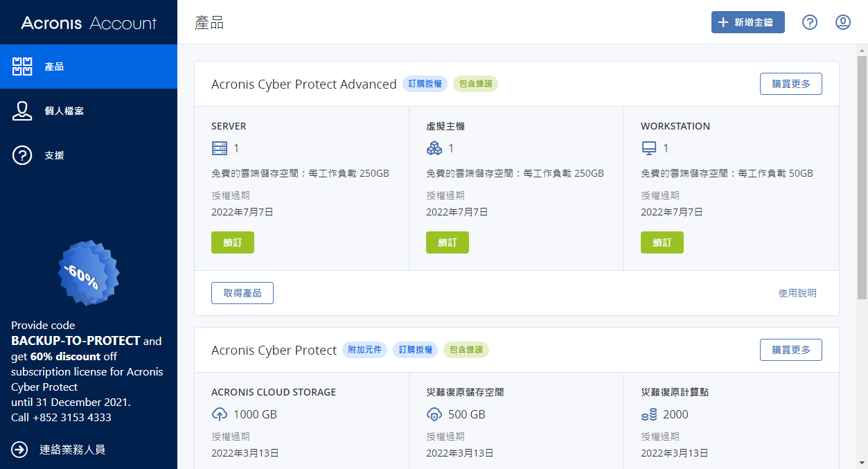
Task: Click the 訂購授權 tag on Acronis Cyber Protect
Action: pyautogui.click(x=416, y=350)
